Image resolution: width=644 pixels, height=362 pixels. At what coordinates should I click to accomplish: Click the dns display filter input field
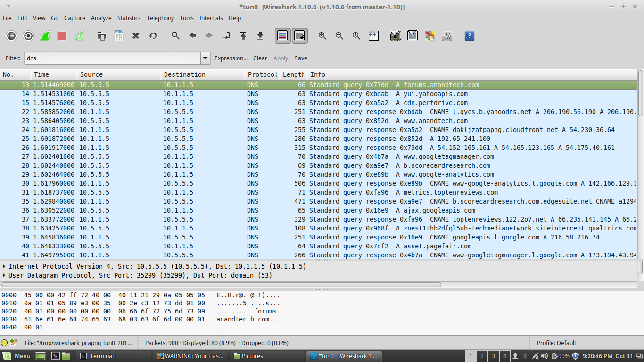coord(112,58)
